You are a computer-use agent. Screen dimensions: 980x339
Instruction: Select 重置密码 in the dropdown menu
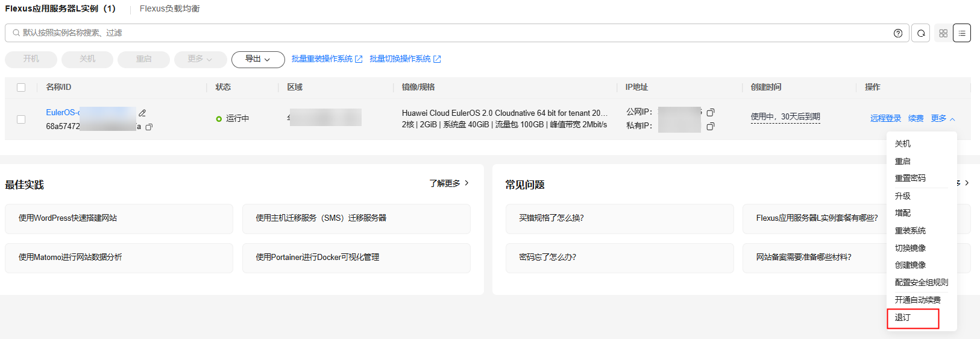(x=910, y=178)
